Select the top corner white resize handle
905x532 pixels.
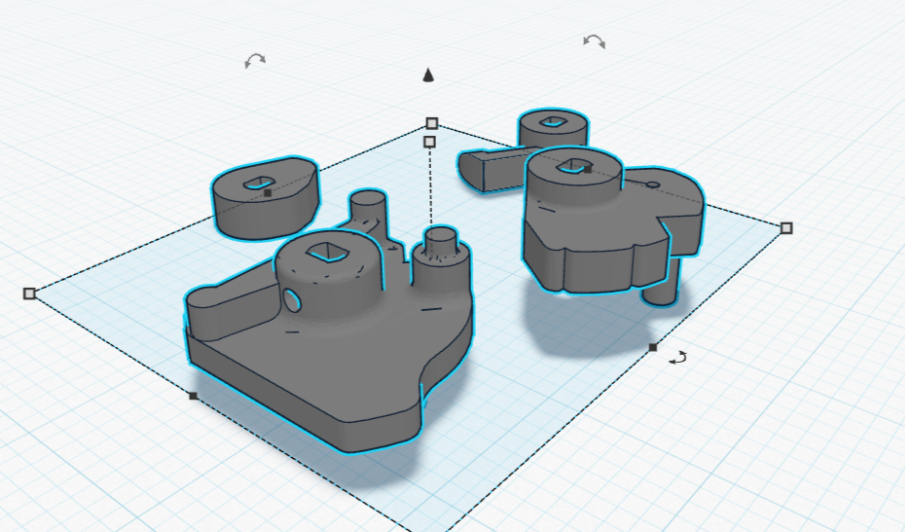coord(432,123)
